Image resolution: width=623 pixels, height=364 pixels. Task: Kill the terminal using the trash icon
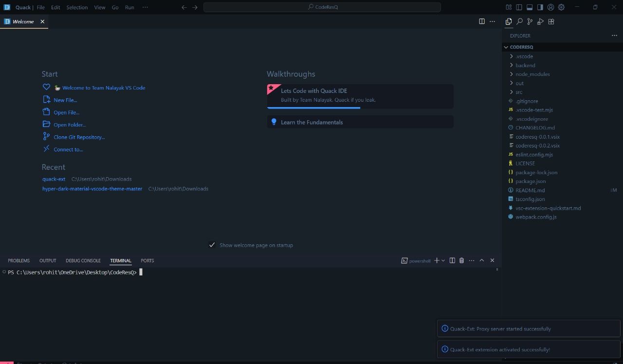pos(461,260)
